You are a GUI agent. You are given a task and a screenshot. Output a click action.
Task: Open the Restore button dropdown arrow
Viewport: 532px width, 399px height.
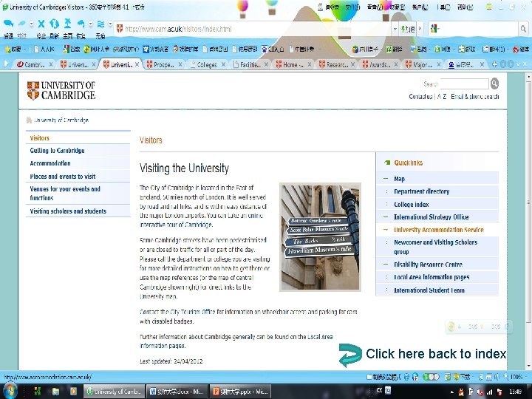coord(90,24)
